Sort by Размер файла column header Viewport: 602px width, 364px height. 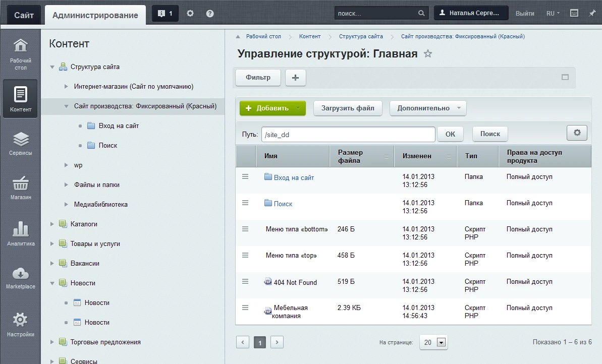[x=362, y=156]
